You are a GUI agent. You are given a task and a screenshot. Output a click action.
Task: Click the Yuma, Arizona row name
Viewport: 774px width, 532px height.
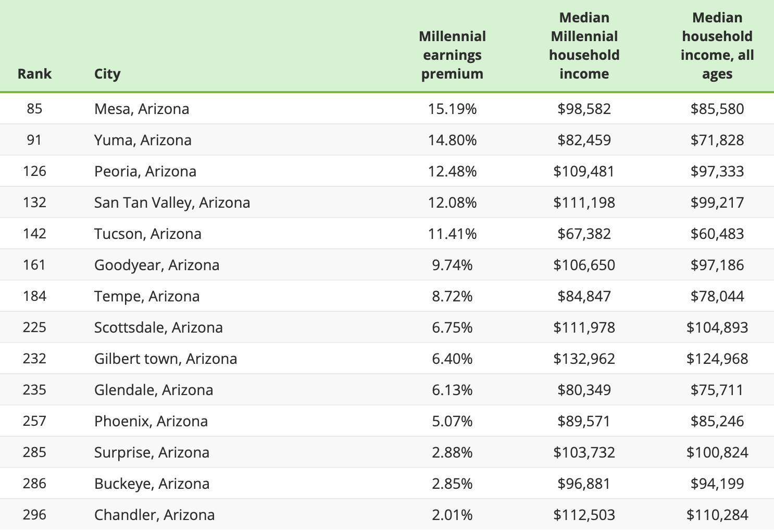click(x=143, y=140)
